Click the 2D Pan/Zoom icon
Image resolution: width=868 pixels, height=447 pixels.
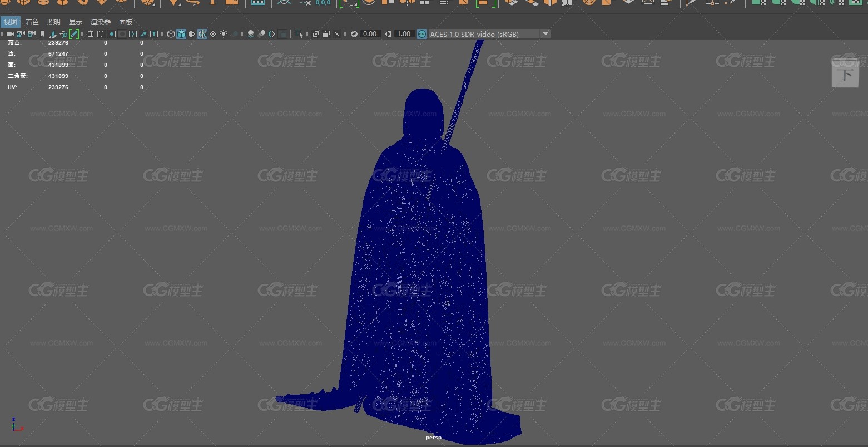point(63,34)
